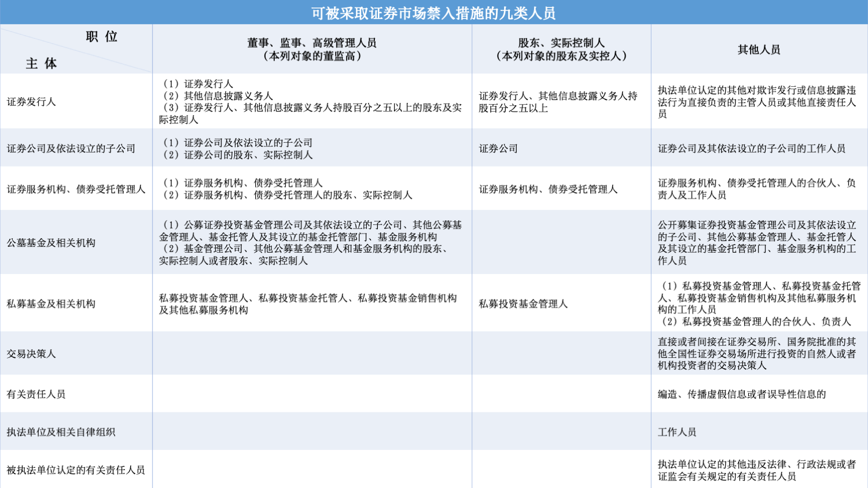Select the 证券发行人 row header
The image size is (868, 488).
(31, 102)
